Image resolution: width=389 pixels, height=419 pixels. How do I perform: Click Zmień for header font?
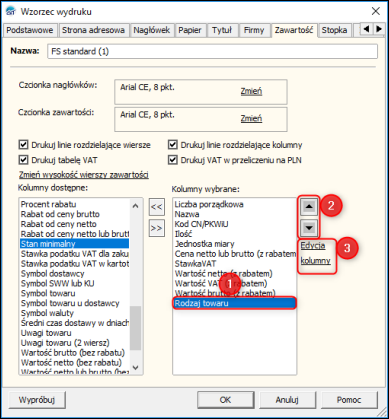pyautogui.click(x=251, y=91)
